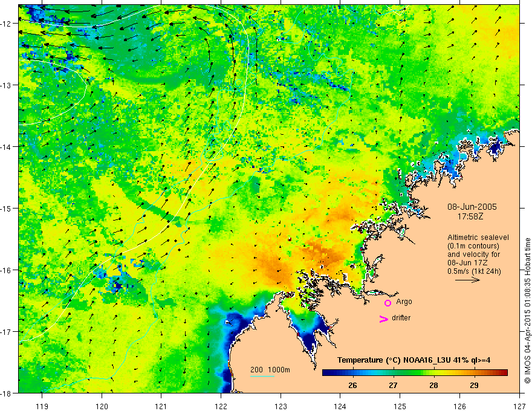The image size is (532, 411).
Task: Click the cyan 200 1000m depth contour line sample
Action: [262, 376]
